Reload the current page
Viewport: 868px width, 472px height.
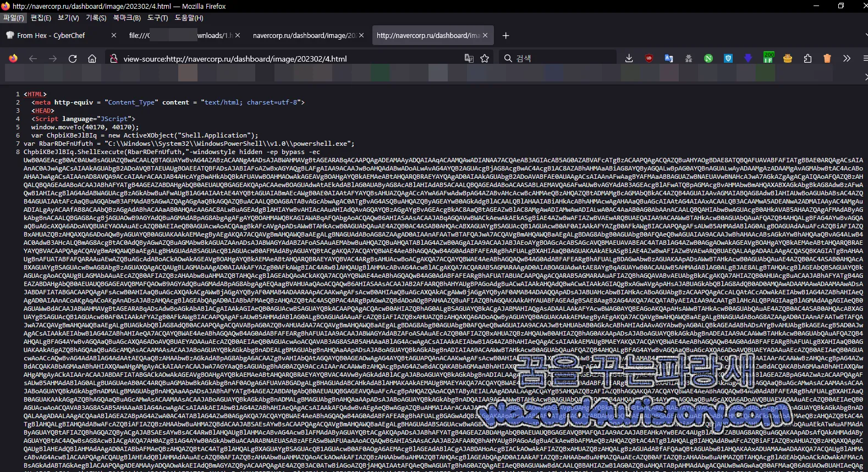click(x=73, y=58)
